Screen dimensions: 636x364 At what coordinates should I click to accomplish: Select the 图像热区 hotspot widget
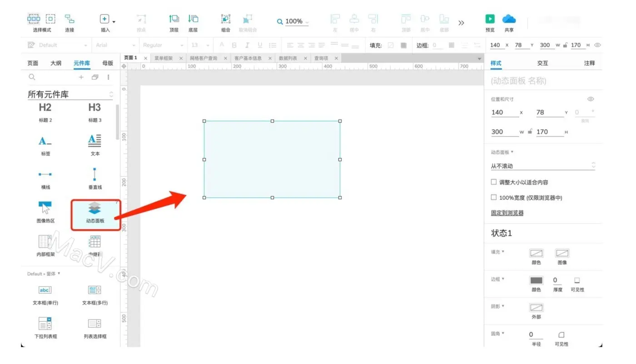[45, 212]
